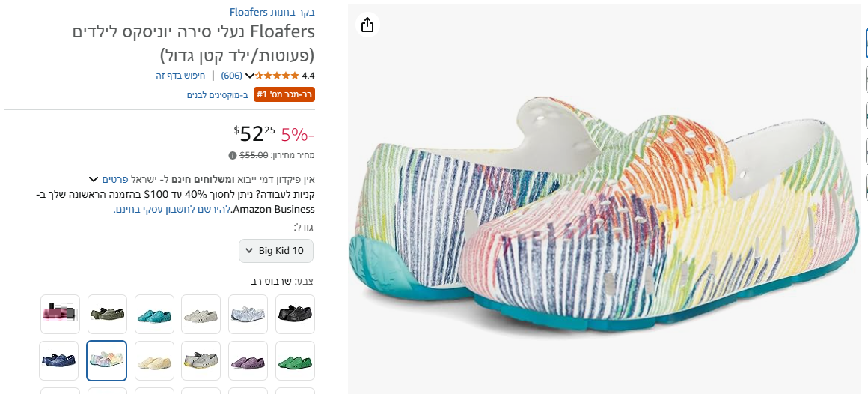Pick the cream yellow shoe swatch
The width and height of the screenshot is (868, 394).
154,360
